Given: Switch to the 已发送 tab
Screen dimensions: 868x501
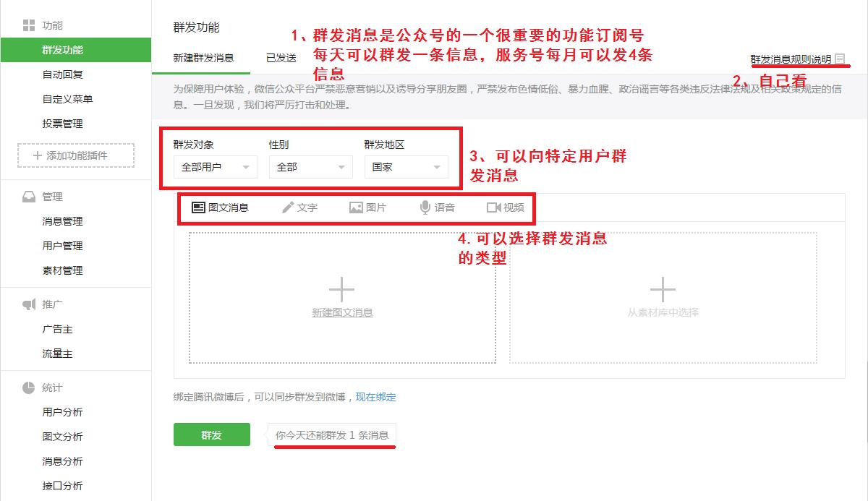Looking at the screenshot, I should click(281, 58).
